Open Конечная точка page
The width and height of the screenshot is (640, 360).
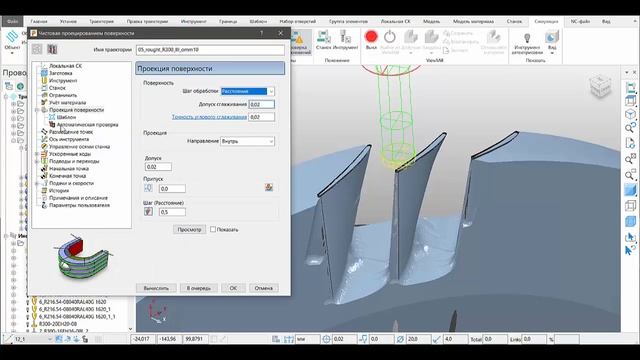pyautogui.click(x=67, y=176)
